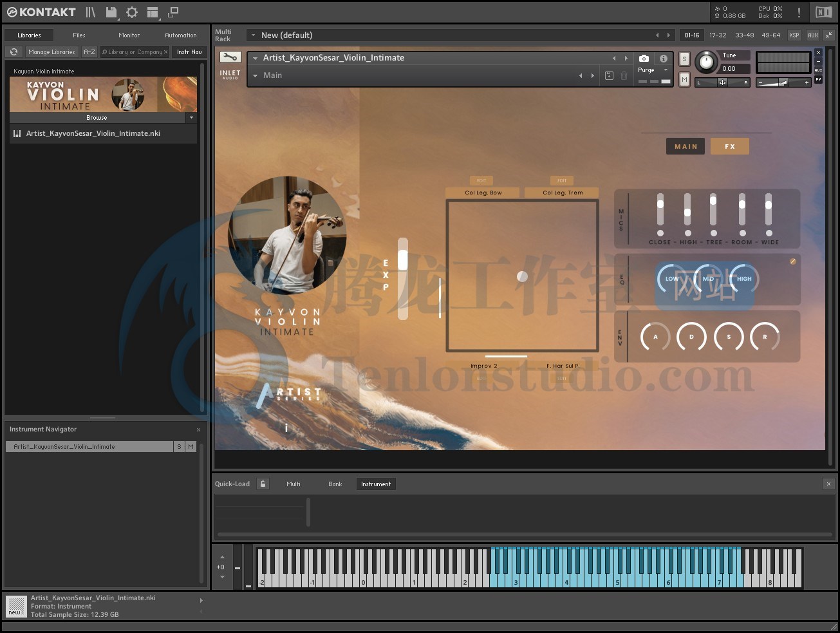840x633 pixels.
Task: Toggle the browser panel icon
Action: [91, 12]
